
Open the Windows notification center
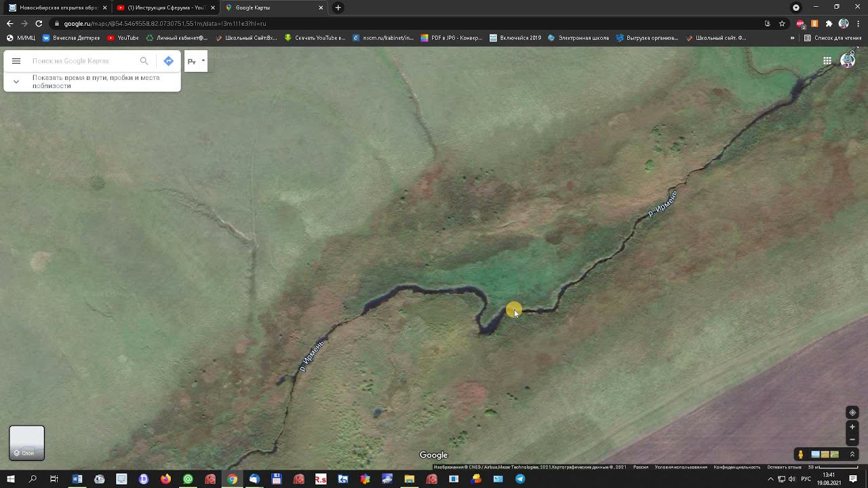853,479
